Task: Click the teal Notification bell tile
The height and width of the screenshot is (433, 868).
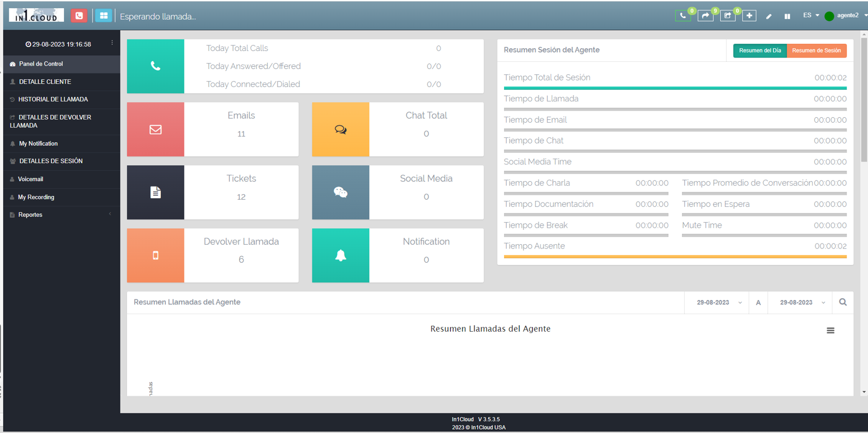Action: click(x=340, y=255)
